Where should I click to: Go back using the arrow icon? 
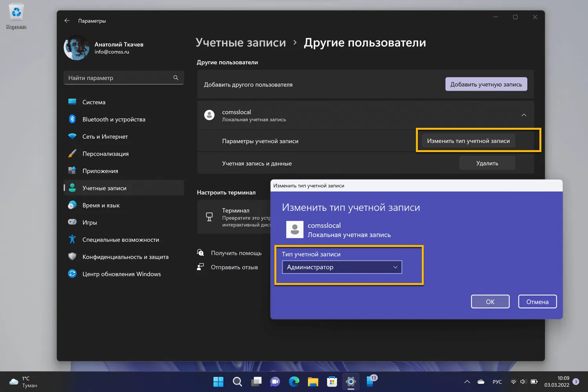[x=67, y=20]
